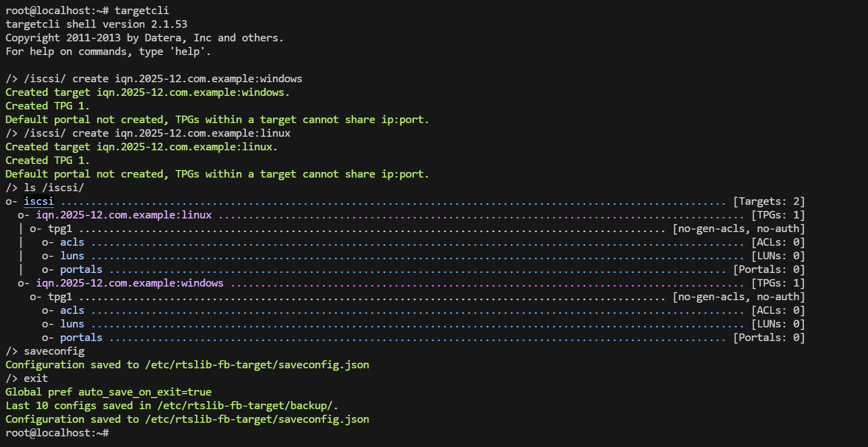Click the first /etc/rtslib-fb-target/saveconfig.json path

pyautogui.click(x=257, y=365)
